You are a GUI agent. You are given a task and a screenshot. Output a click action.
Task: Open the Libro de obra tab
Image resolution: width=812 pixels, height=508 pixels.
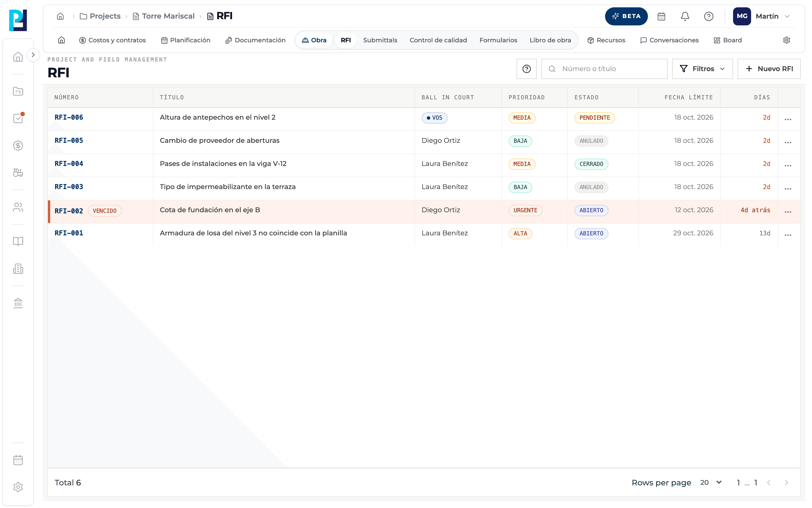pyautogui.click(x=550, y=40)
